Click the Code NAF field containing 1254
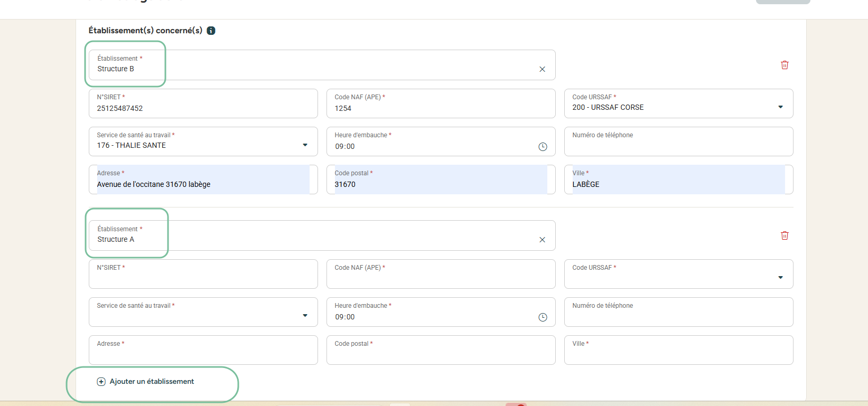 (x=441, y=108)
